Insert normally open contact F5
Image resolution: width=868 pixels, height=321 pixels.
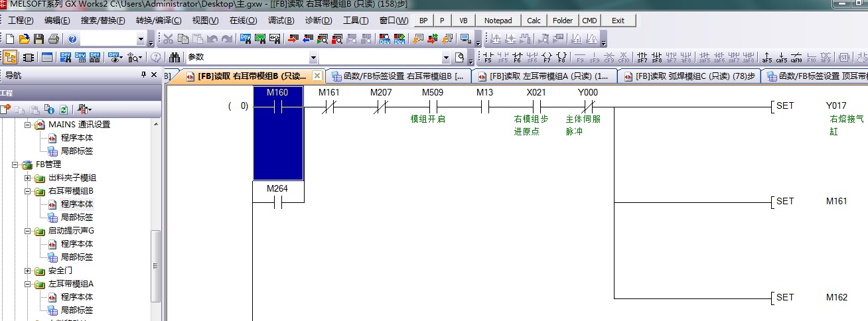click(488, 57)
